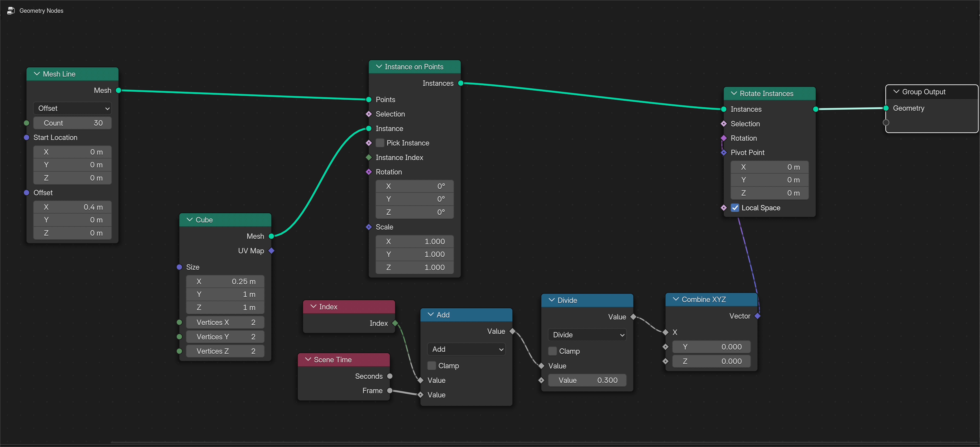Screen dimensions: 980x447
Task: Collapse the Cube node
Action: click(x=189, y=220)
